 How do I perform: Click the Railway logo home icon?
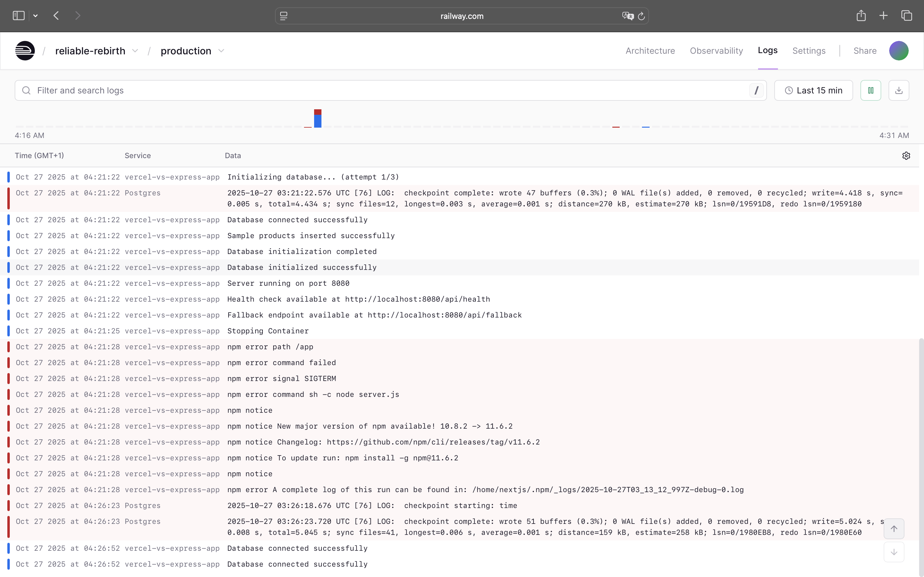coord(25,51)
